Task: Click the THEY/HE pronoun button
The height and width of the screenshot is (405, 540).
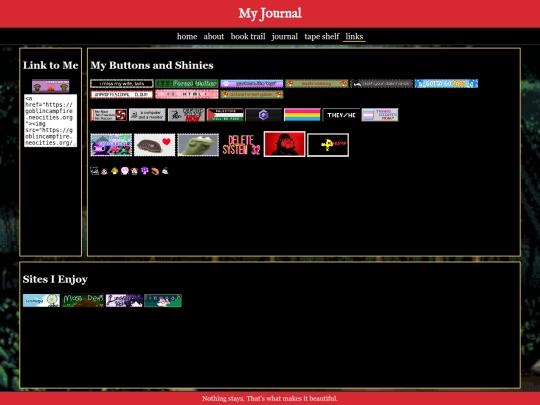Action: tap(341, 115)
